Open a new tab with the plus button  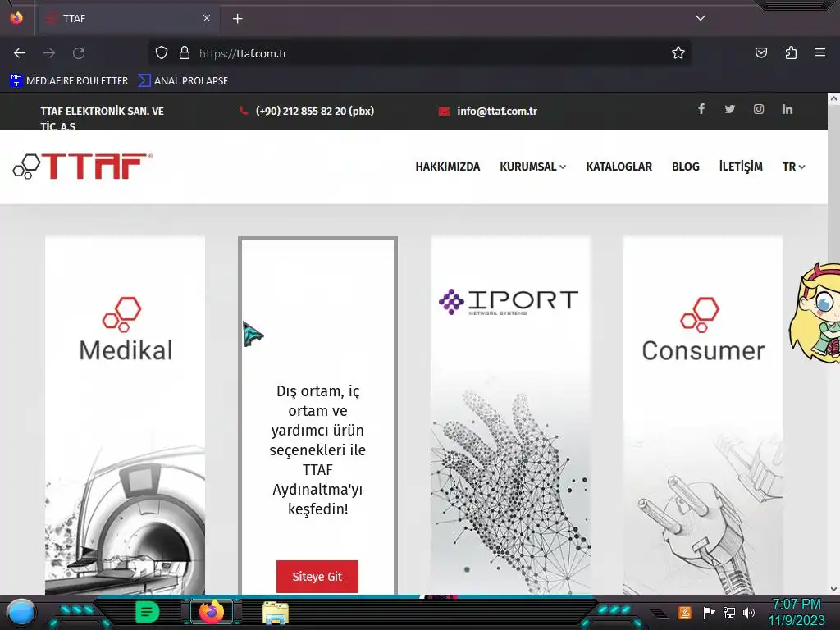pos(237,19)
